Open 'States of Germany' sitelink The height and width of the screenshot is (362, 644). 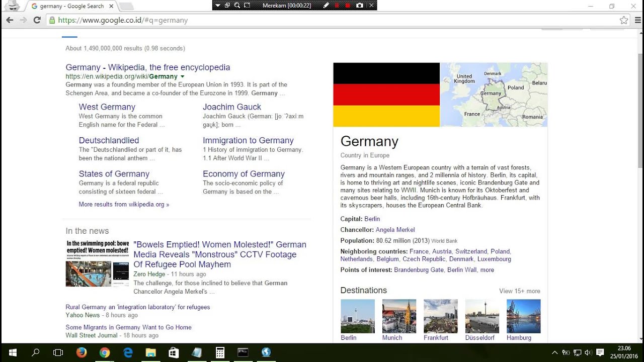[114, 174]
